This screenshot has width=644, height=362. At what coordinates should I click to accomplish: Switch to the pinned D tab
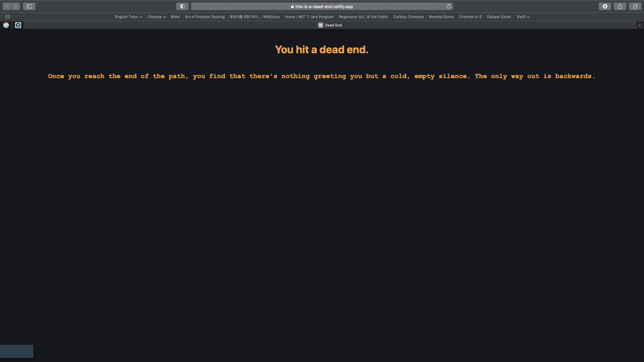click(18, 25)
